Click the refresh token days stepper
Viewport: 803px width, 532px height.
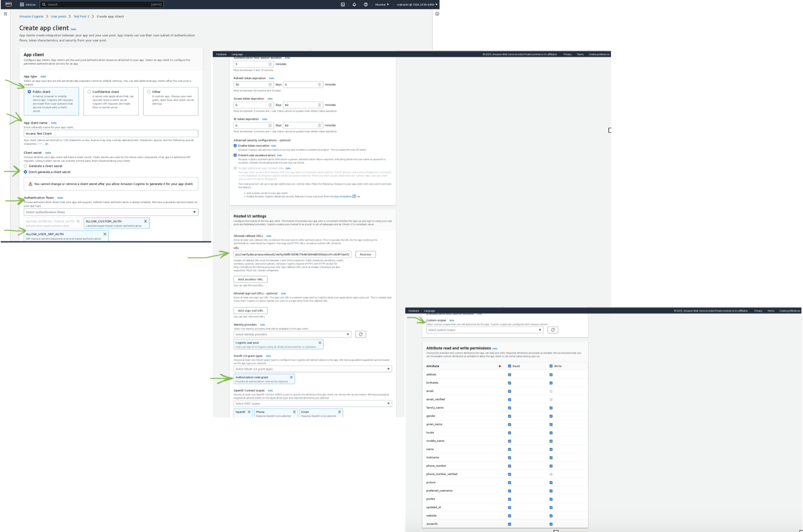click(270, 84)
